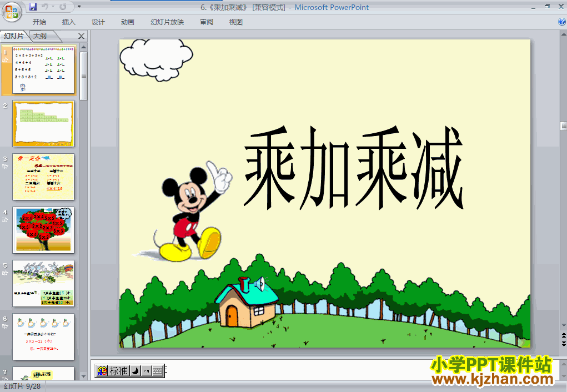Click the 标准 input mode button
Viewport: 567px width, 392px height.
click(118, 371)
